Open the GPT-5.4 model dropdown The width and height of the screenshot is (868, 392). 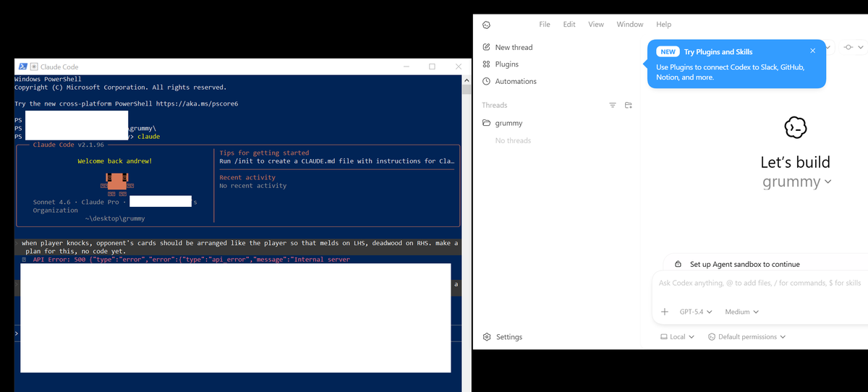tap(696, 312)
